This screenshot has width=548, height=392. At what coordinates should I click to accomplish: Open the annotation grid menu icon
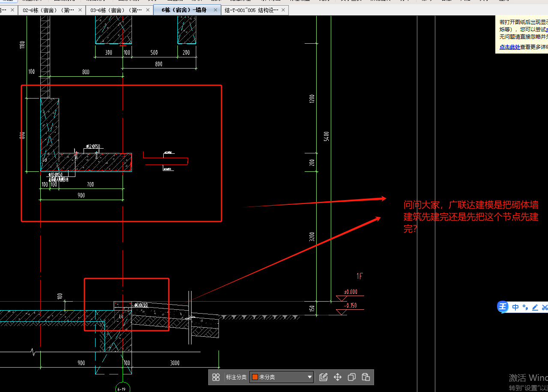pos(216,377)
